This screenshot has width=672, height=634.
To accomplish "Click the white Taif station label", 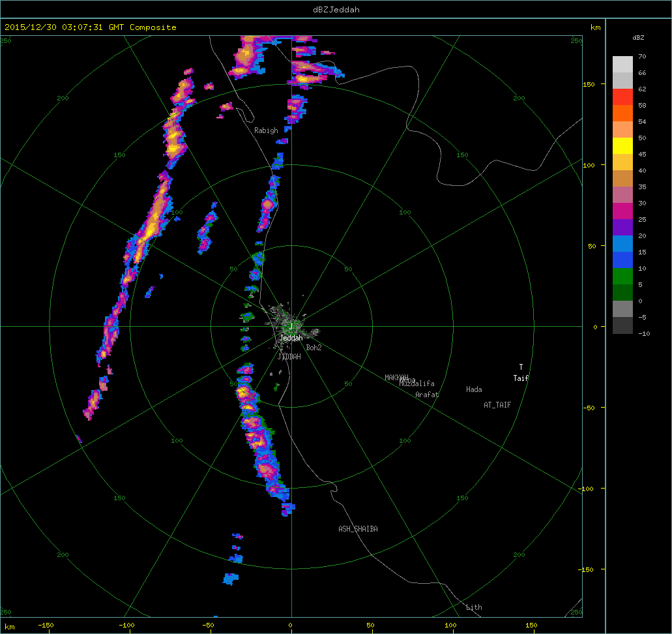I will [x=521, y=378].
